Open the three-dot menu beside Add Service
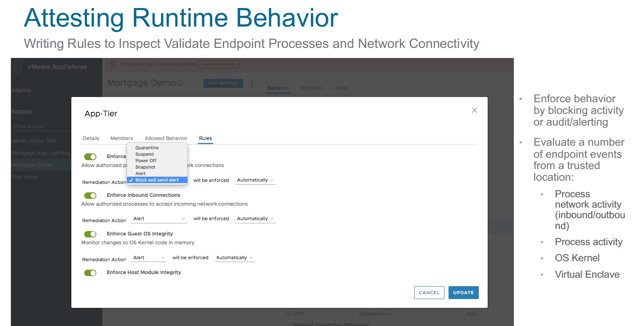Viewport: 644px width, 326px height. coord(252,83)
